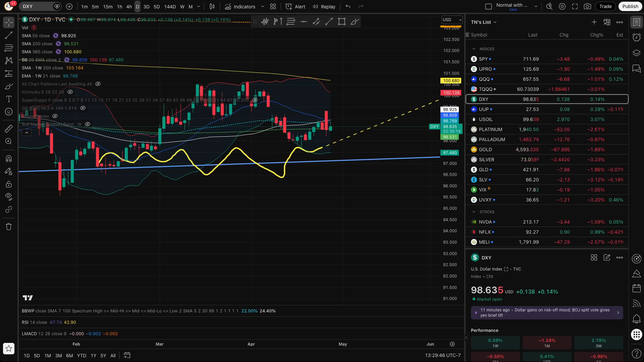Open the favorites star toolbar
The height and width of the screenshot is (362, 644).
[9, 349]
